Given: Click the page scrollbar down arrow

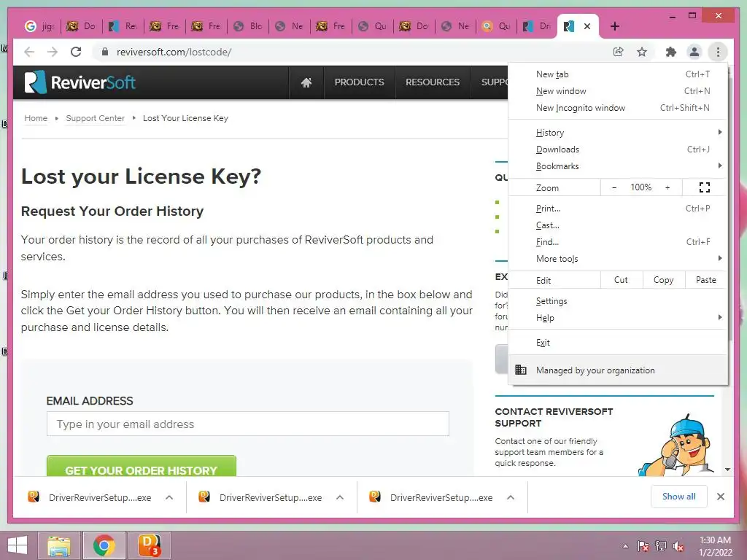Looking at the screenshot, I should pyautogui.click(x=727, y=470).
